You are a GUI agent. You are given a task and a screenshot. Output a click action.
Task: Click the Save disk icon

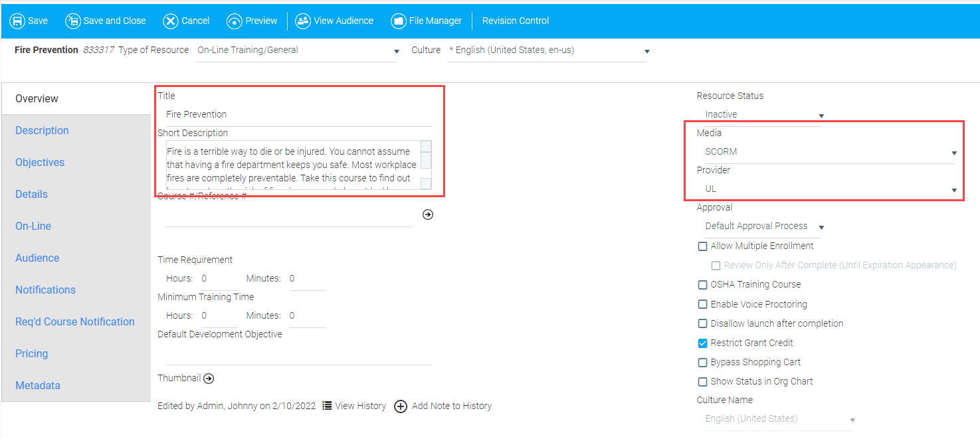[x=17, y=21]
